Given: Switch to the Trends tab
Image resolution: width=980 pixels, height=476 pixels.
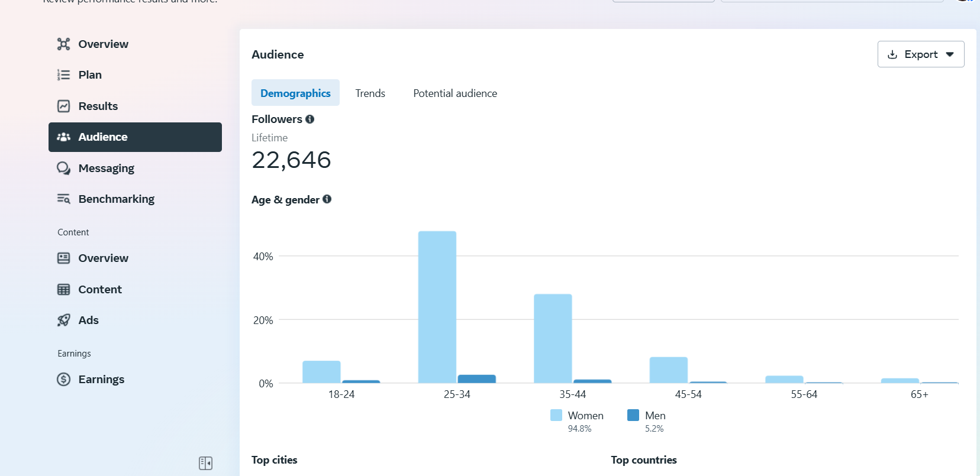Looking at the screenshot, I should (x=370, y=93).
